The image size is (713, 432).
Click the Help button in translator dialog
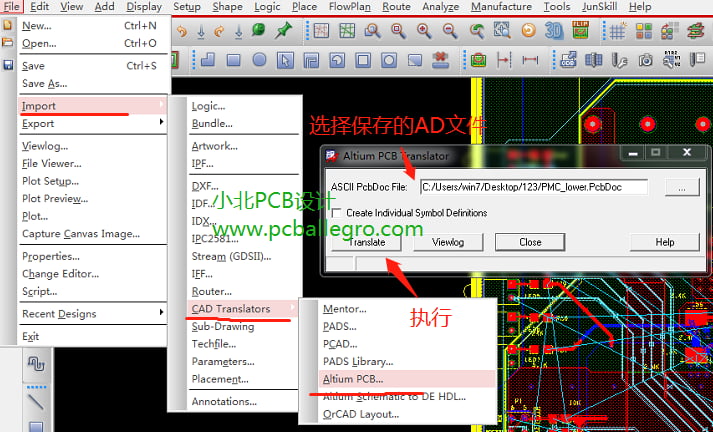click(x=664, y=242)
